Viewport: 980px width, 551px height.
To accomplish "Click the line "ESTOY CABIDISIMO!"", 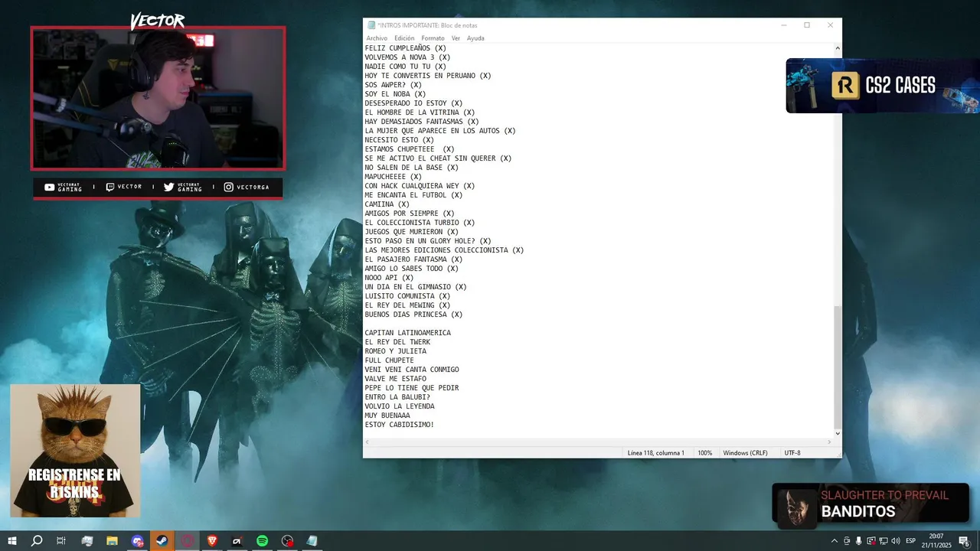I will pos(400,425).
